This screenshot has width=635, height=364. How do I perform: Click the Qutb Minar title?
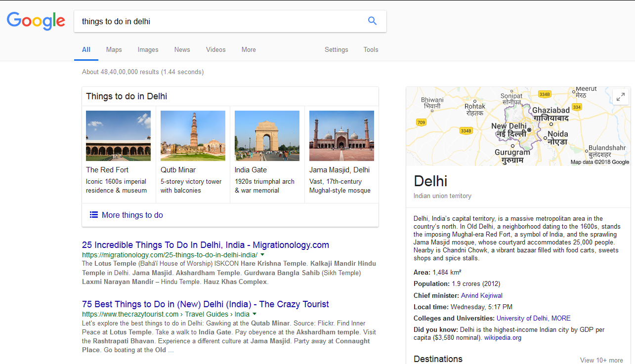pos(178,170)
